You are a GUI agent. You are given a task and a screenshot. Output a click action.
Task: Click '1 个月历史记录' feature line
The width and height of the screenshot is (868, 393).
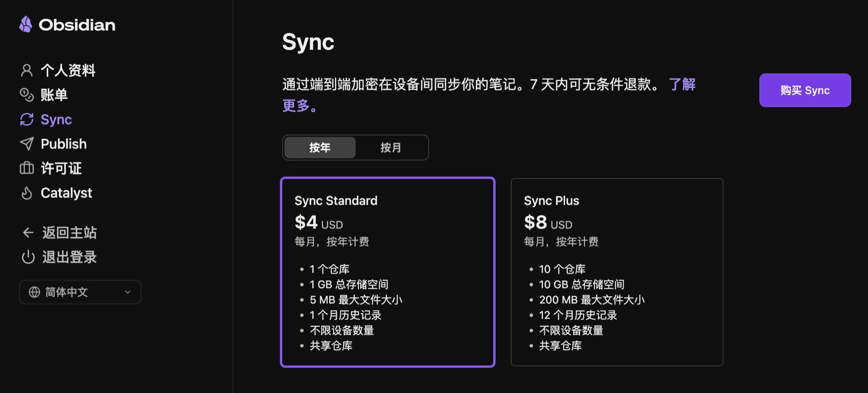coord(345,315)
